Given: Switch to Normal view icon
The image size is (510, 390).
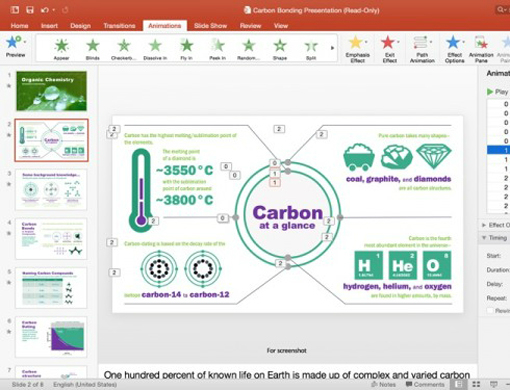Looking at the screenshot, I should pyautogui.click(x=459, y=384).
